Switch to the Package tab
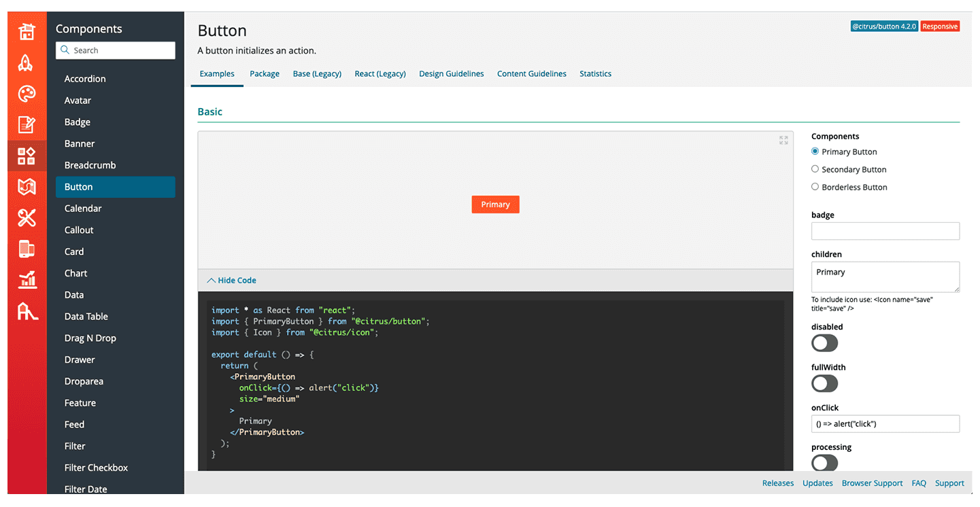 265,73
